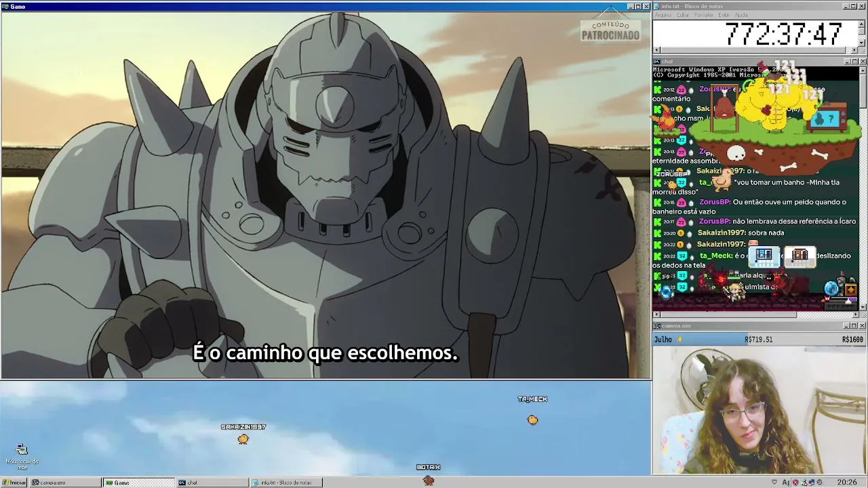Screen dimensions: 868x488
Task: Click the 'Julho' label in camera window
Action: click(663, 340)
